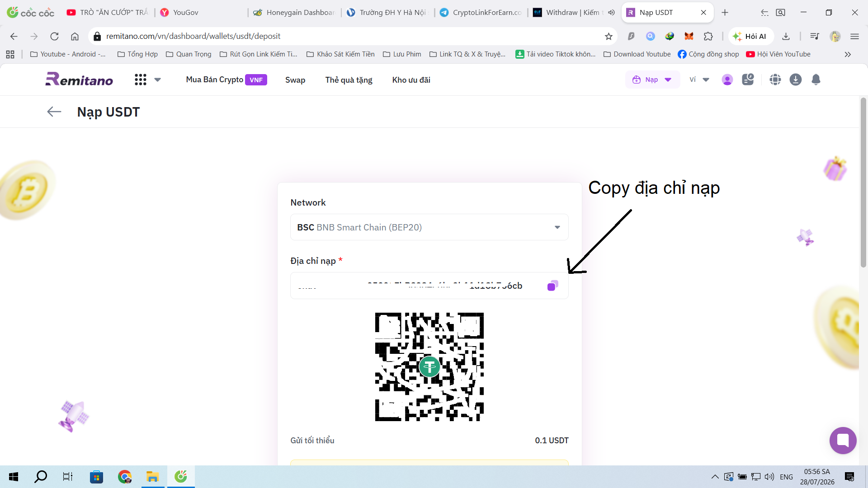Open the Remitano user profile icon

pyautogui.click(x=727, y=80)
